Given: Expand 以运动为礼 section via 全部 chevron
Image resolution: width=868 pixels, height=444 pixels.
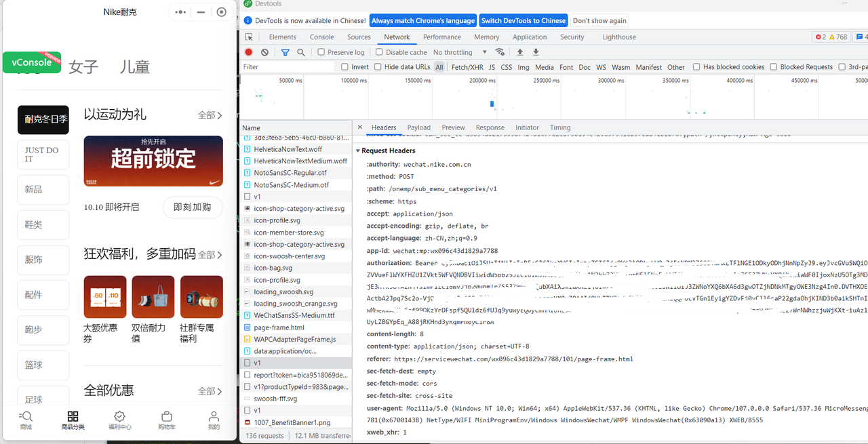Looking at the screenshot, I should [210, 115].
